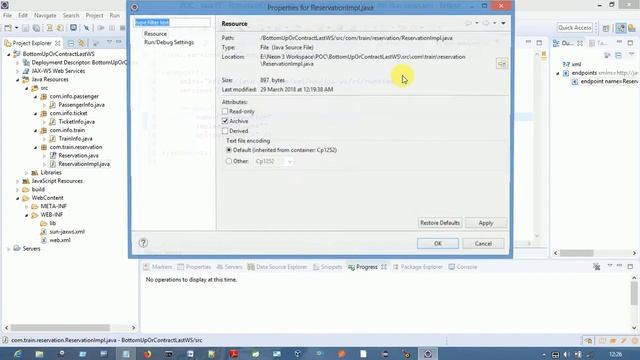Click the Firefox icon in taskbar
This screenshot has width=640, height=360.
pos(147,354)
